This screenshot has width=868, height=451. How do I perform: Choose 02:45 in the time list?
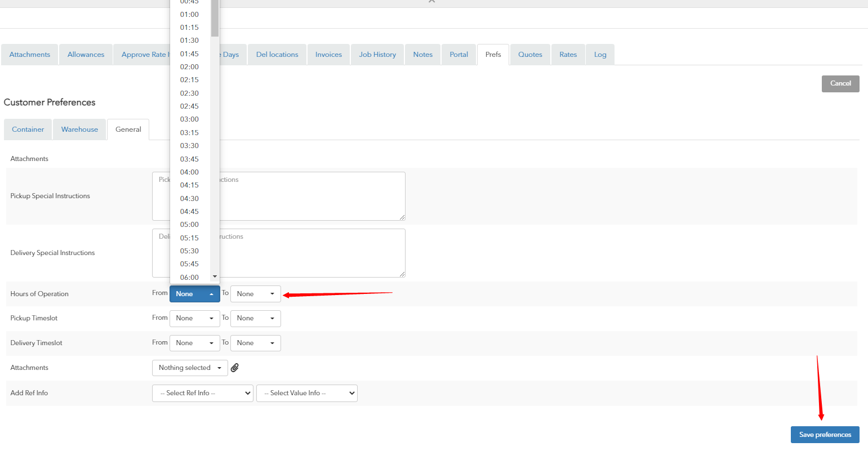[190, 106]
